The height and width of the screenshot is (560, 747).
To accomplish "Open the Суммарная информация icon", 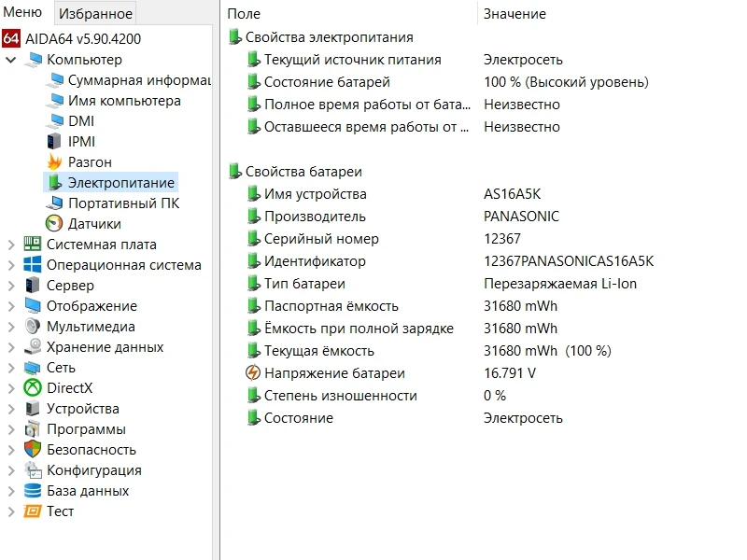I will tap(55, 80).
